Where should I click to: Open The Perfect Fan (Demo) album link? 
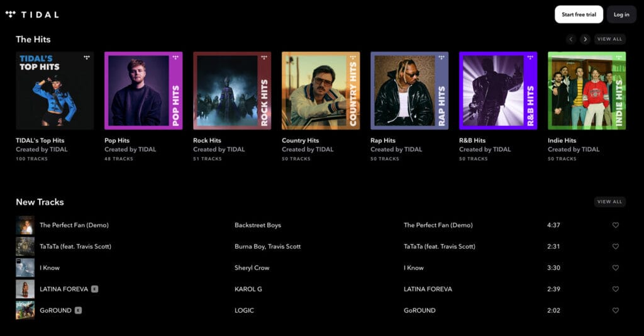[438, 225]
